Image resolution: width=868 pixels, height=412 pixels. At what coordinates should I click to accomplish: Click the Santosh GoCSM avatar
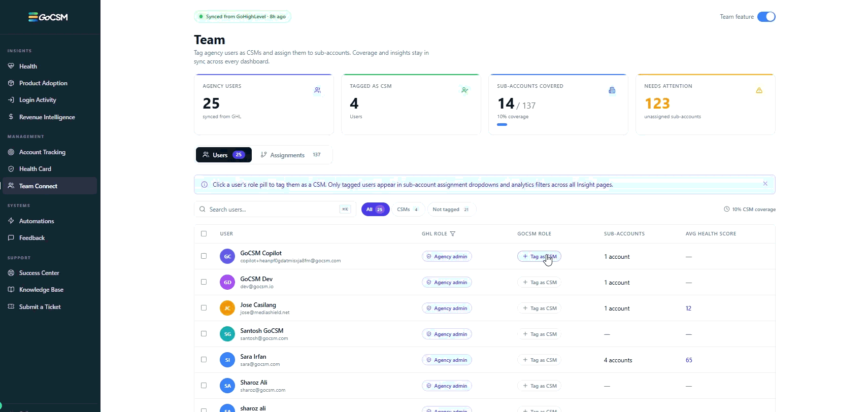[227, 334]
